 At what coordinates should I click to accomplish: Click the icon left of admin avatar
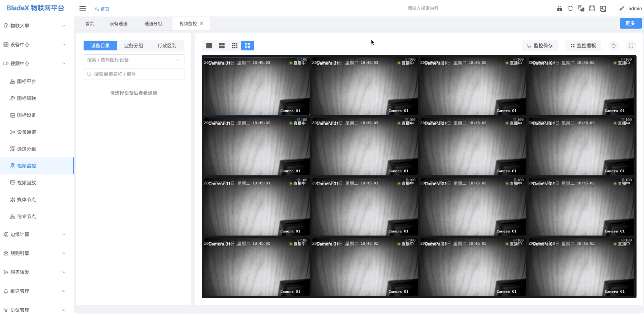click(x=603, y=8)
